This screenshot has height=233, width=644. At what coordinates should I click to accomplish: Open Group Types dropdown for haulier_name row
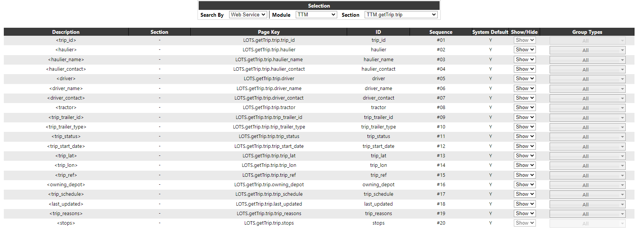click(x=587, y=60)
